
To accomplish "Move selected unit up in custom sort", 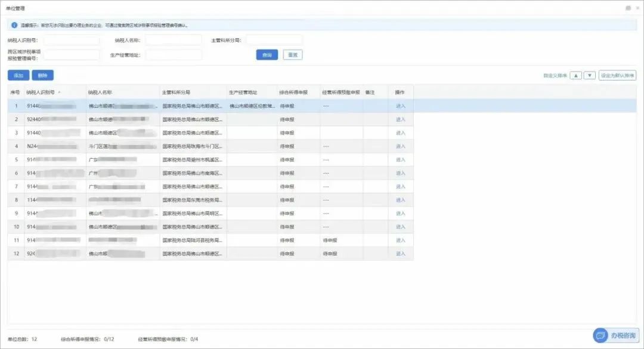I will [x=576, y=76].
